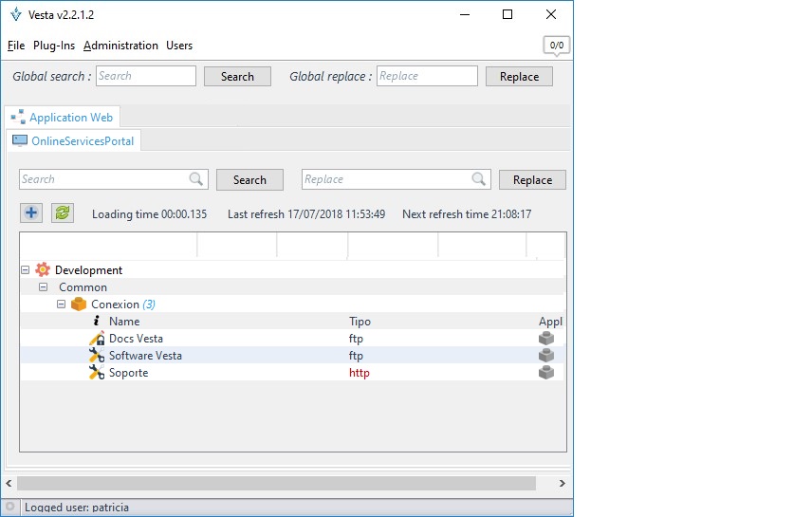Collapse the Common tree node
This screenshot has height=517, width=812.
click(x=43, y=287)
